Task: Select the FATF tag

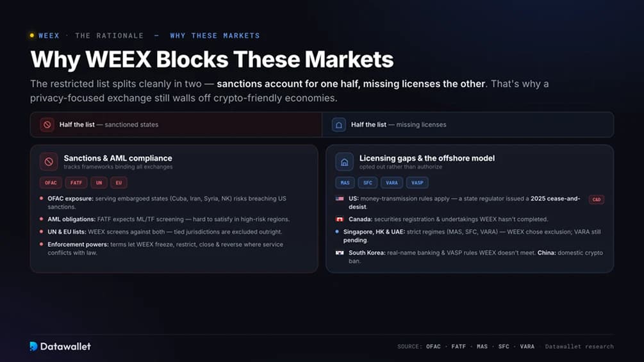Action: tap(76, 183)
